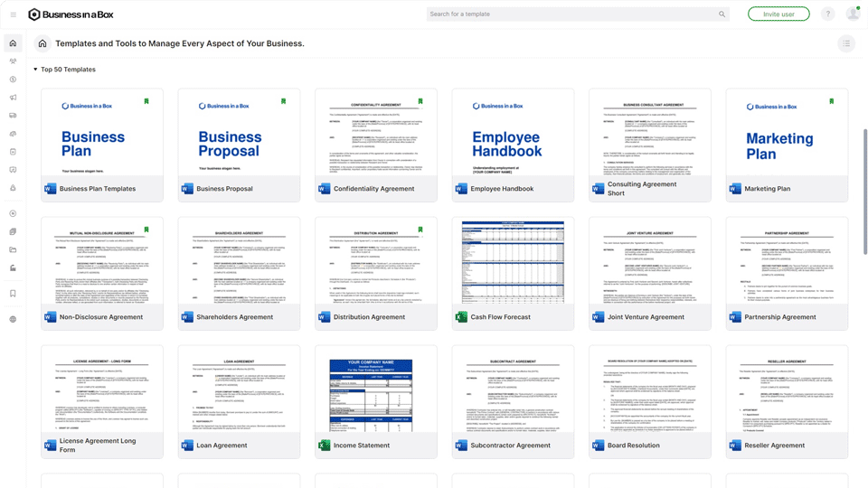This screenshot has width=868, height=488.
Task: Click the green bookmark on Non-Disclosure Agreement card
Action: click(146, 230)
